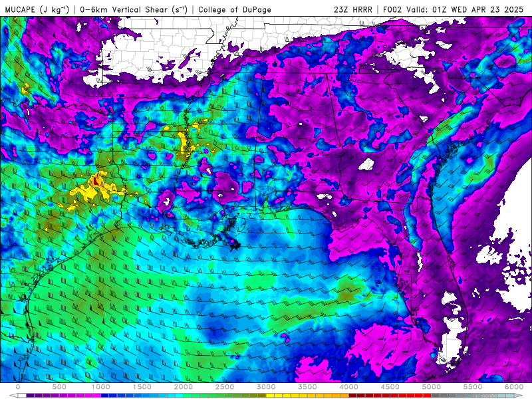Select the 23Z HRRR model run label
Image resolution: width=532 pixels, height=399 pixels.
pyautogui.click(x=353, y=10)
